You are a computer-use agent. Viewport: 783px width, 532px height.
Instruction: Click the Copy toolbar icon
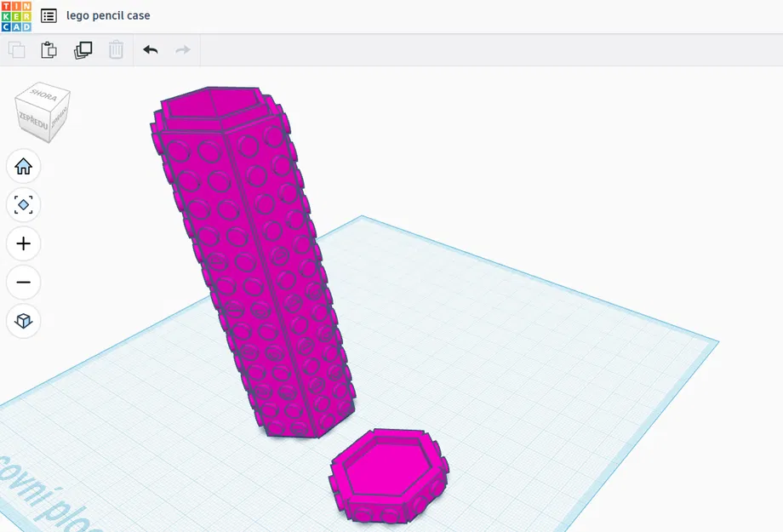pos(17,50)
